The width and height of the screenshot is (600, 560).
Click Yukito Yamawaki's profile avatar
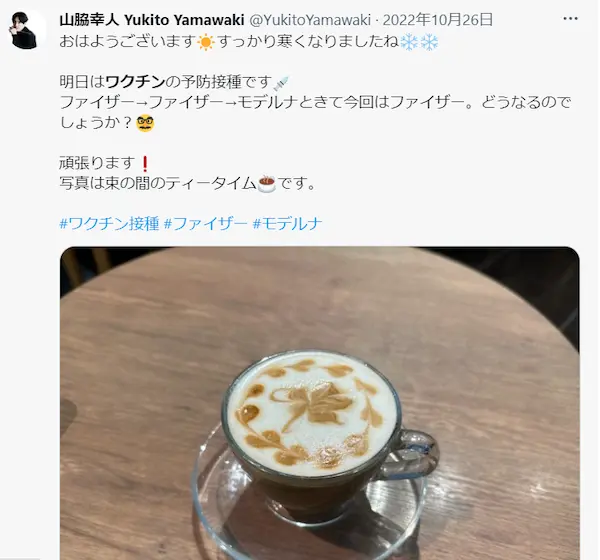point(25,30)
